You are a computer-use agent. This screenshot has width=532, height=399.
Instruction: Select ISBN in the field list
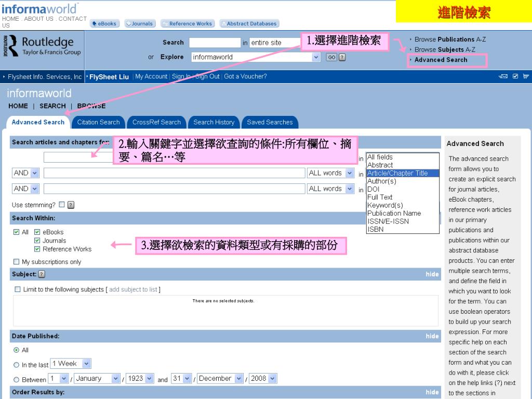coord(403,229)
